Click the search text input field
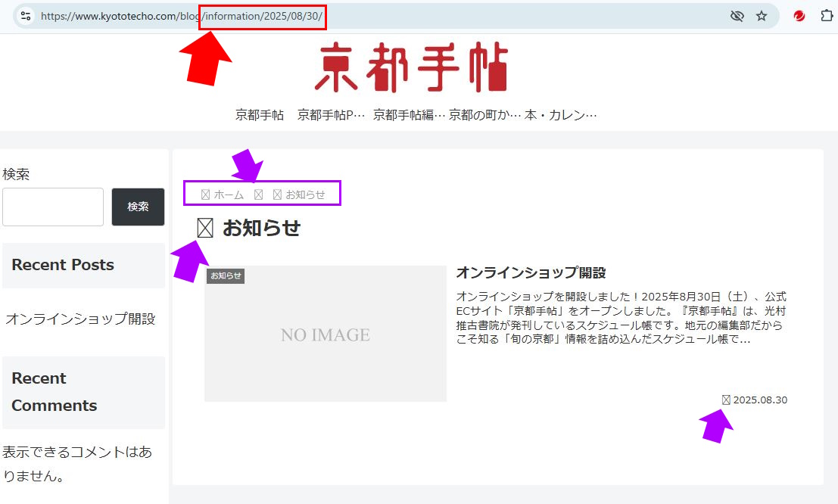The height and width of the screenshot is (504, 838). [53, 207]
